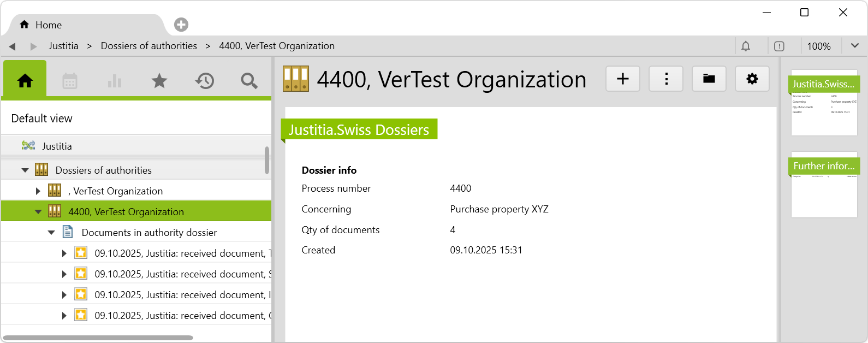Open the dropdown chevron next to 100%
This screenshot has width=868, height=343.
tap(855, 46)
